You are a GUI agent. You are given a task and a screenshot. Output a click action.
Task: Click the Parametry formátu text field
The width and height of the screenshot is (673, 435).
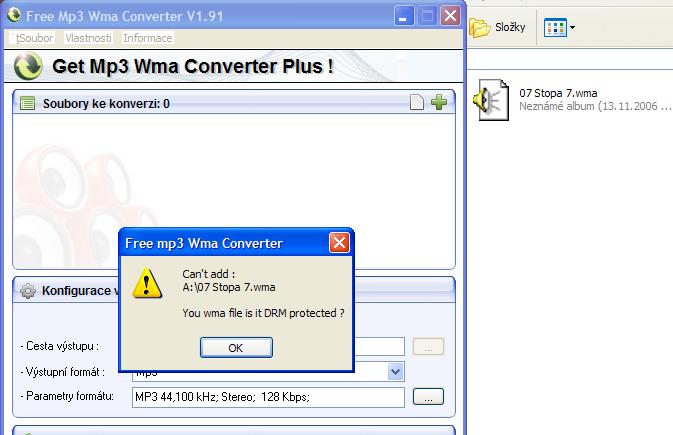[268, 397]
